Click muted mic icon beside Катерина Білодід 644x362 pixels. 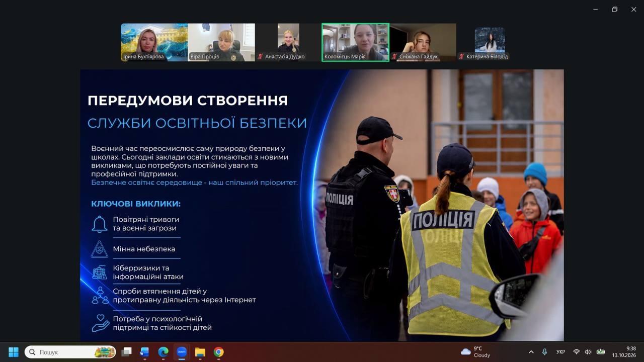(462, 57)
